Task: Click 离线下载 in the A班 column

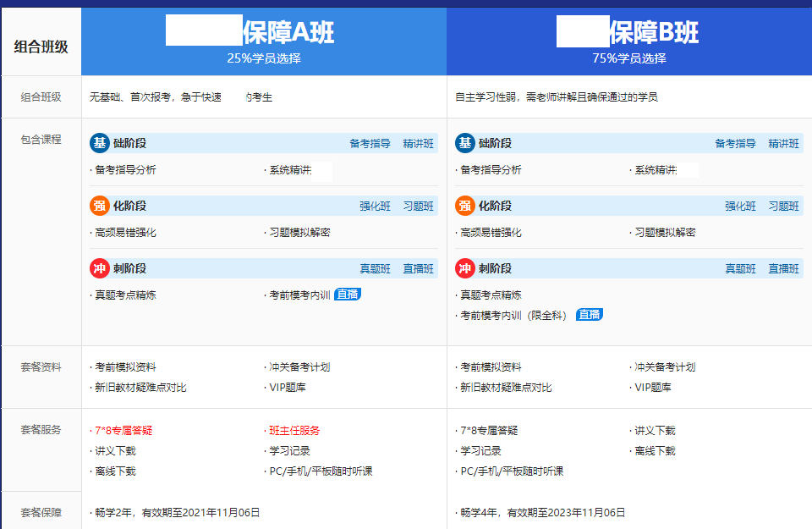Action: (116, 471)
